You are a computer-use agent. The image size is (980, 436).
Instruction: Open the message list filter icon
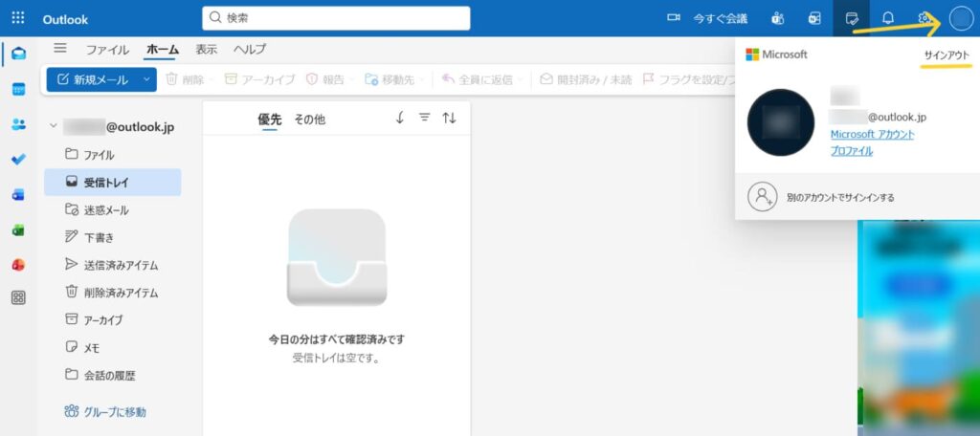tap(424, 118)
